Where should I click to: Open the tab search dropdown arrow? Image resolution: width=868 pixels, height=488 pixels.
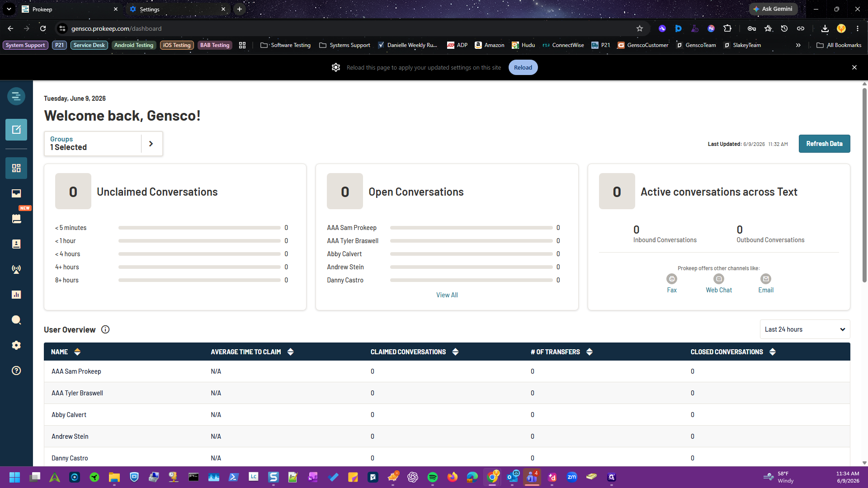point(9,9)
